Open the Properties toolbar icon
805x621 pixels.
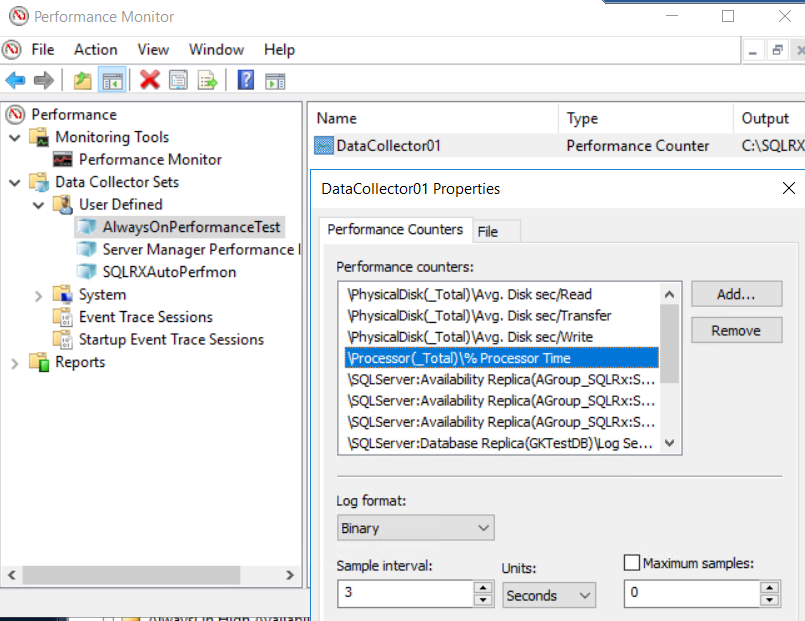[x=178, y=81]
